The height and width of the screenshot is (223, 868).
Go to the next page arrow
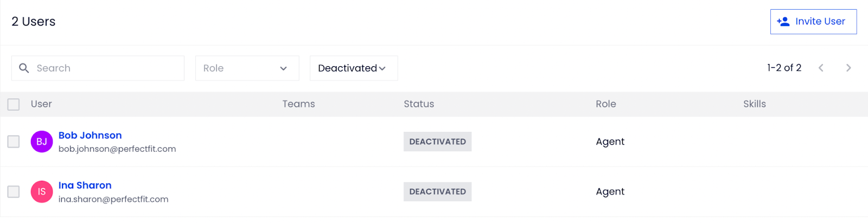point(848,68)
